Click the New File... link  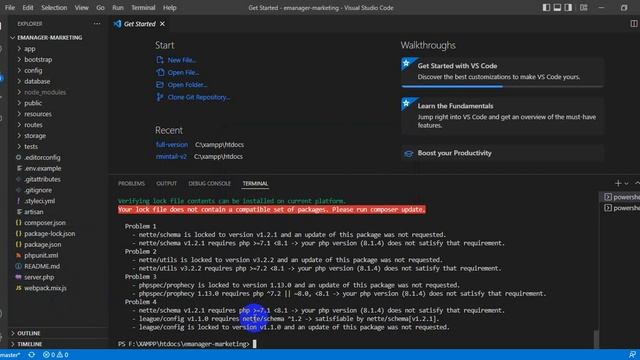[x=182, y=60]
